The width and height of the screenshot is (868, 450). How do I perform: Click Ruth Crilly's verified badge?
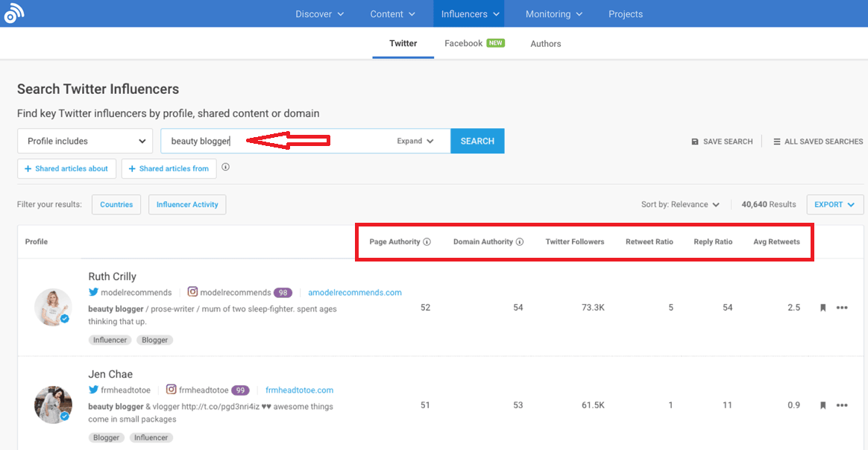pos(65,318)
